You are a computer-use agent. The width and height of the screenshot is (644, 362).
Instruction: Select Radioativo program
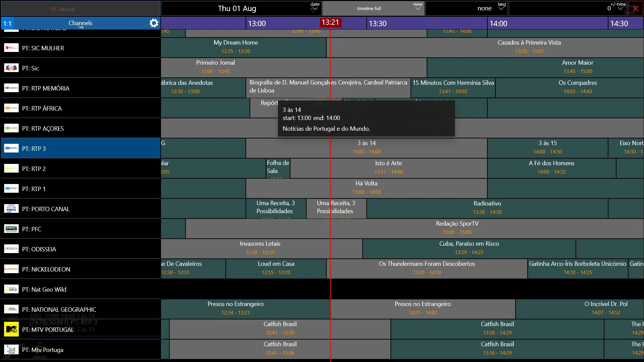[x=487, y=208]
